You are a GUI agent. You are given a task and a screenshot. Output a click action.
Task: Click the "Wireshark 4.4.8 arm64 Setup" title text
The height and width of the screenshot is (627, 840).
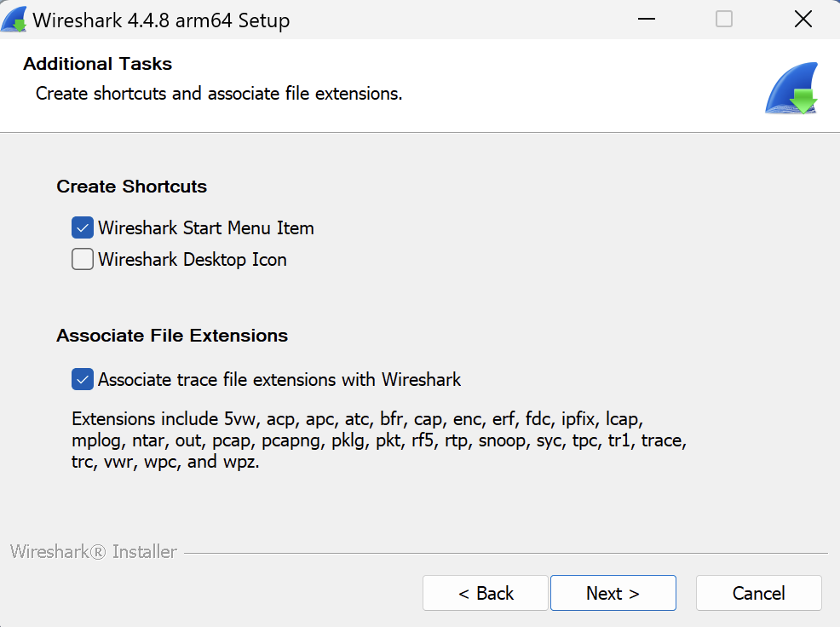[x=161, y=20]
